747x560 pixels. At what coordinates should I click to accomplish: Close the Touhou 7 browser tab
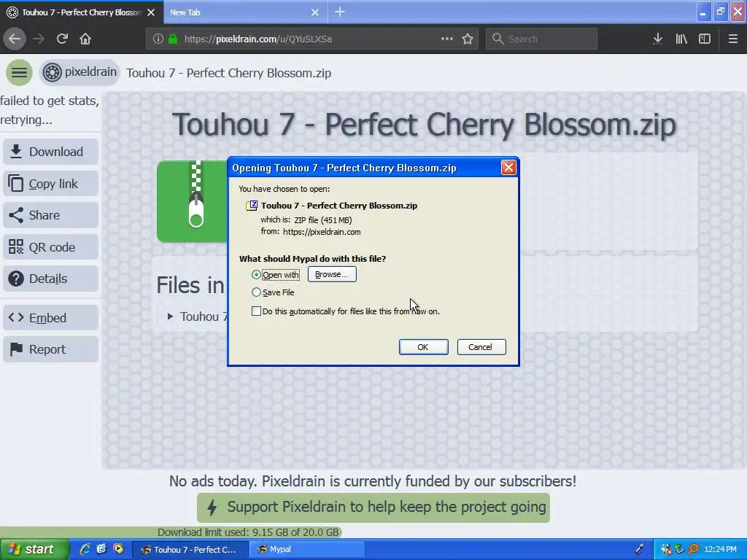click(151, 12)
